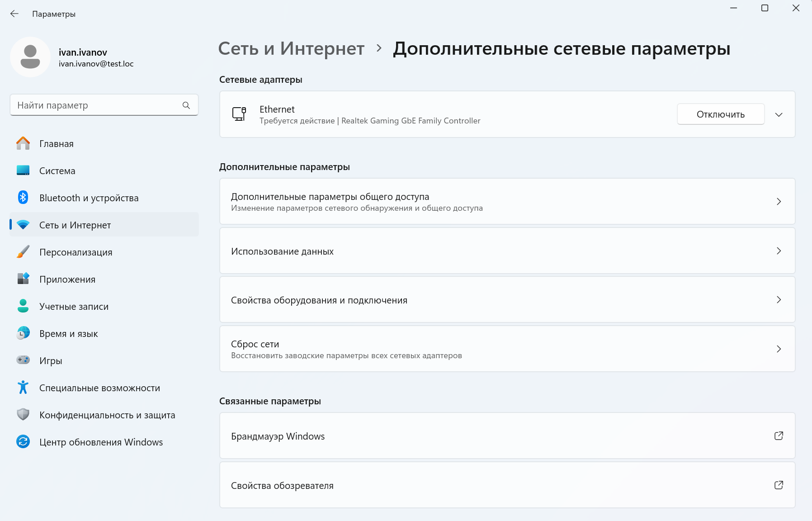This screenshot has width=812, height=521.
Task: Click the gamepad icon next to Игры
Action: [x=23, y=360]
